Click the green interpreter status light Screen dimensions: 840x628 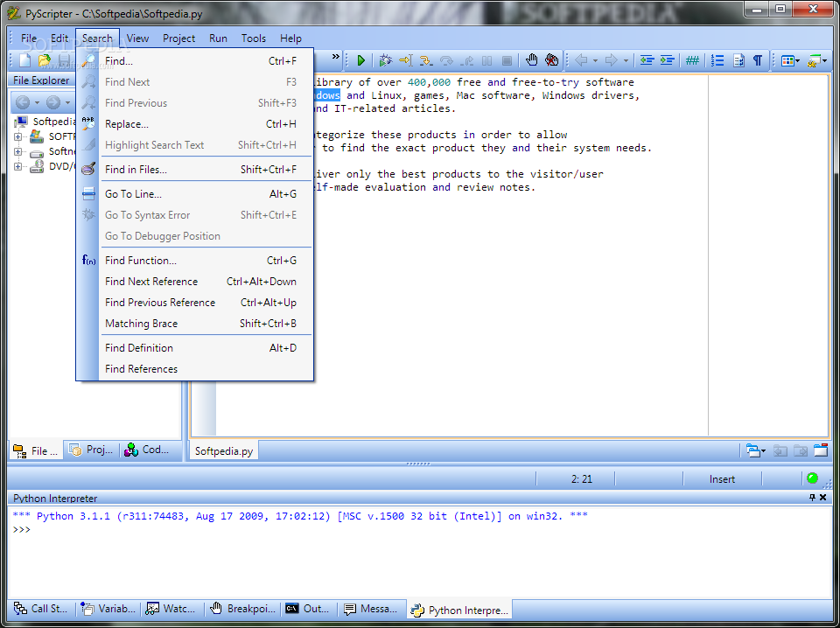click(x=812, y=478)
